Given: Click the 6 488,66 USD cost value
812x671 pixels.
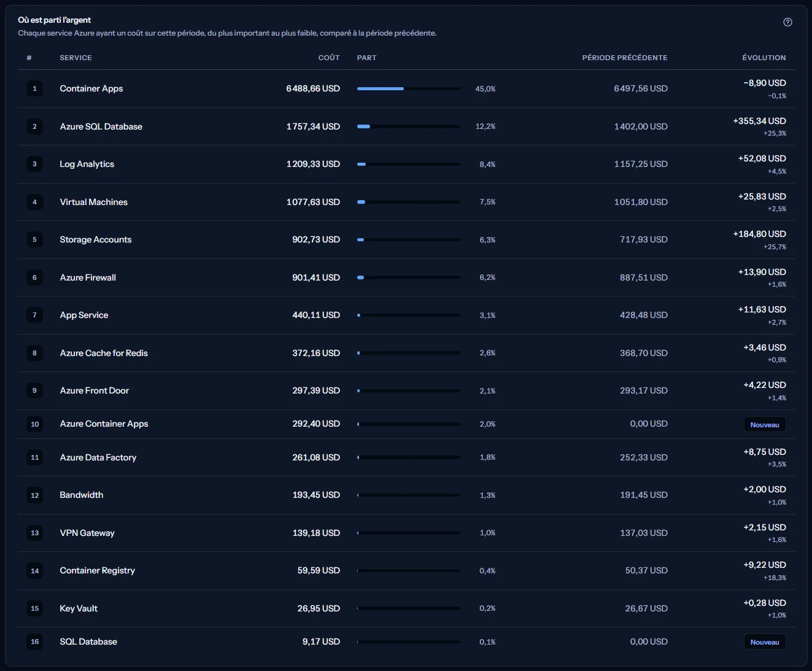Looking at the screenshot, I should pyautogui.click(x=313, y=88).
